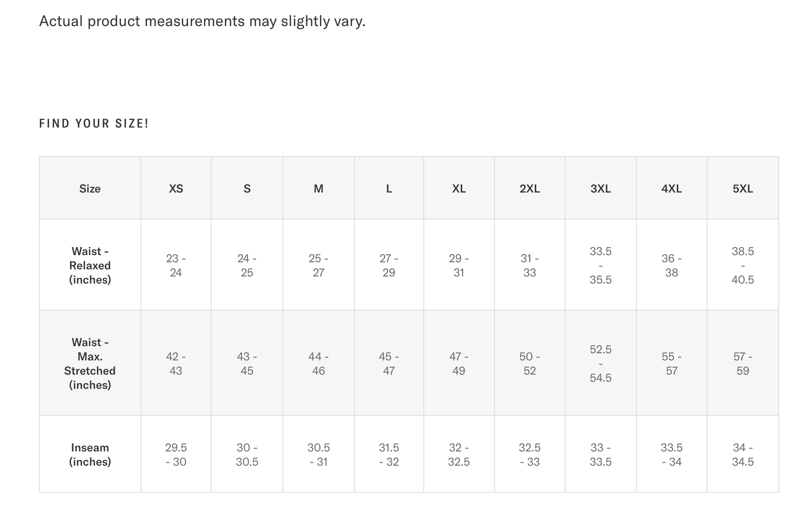Click the 42 - 43 stretched waist cell
The height and width of the screenshot is (524, 812).
click(x=176, y=364)
